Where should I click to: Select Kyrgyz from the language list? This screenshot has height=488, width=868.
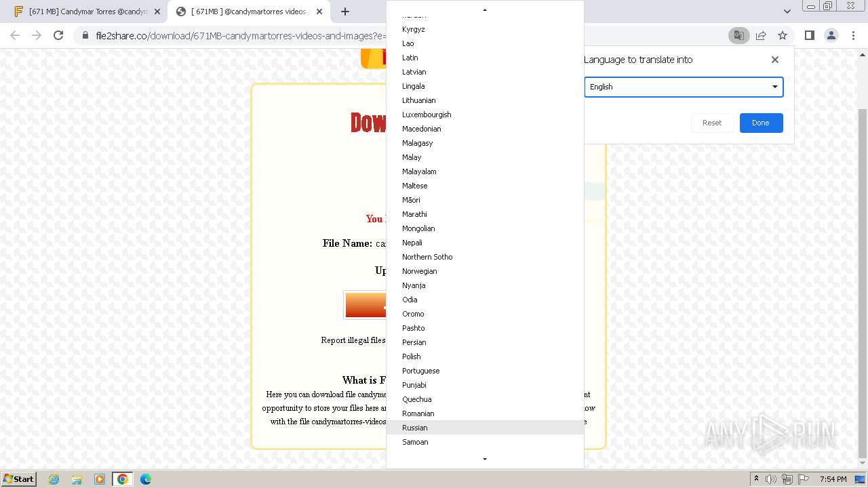click(485, 29)
